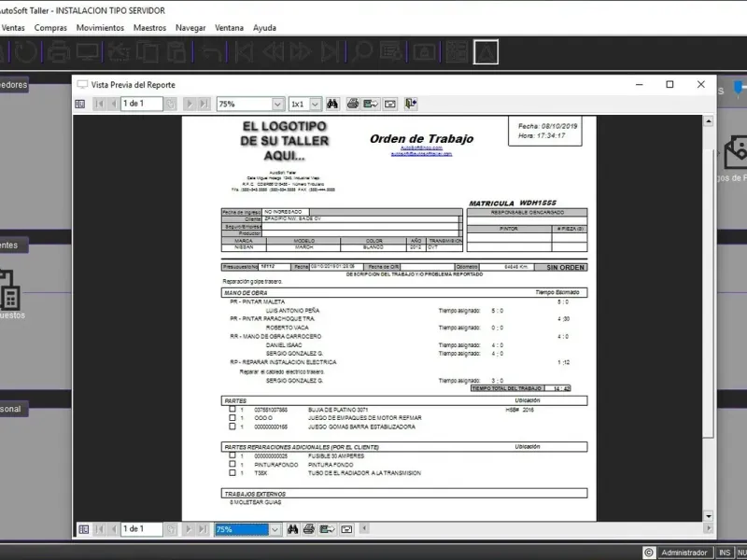
Task: Click the next page arrow in the top preview toolbar
Action: (190, 104)
